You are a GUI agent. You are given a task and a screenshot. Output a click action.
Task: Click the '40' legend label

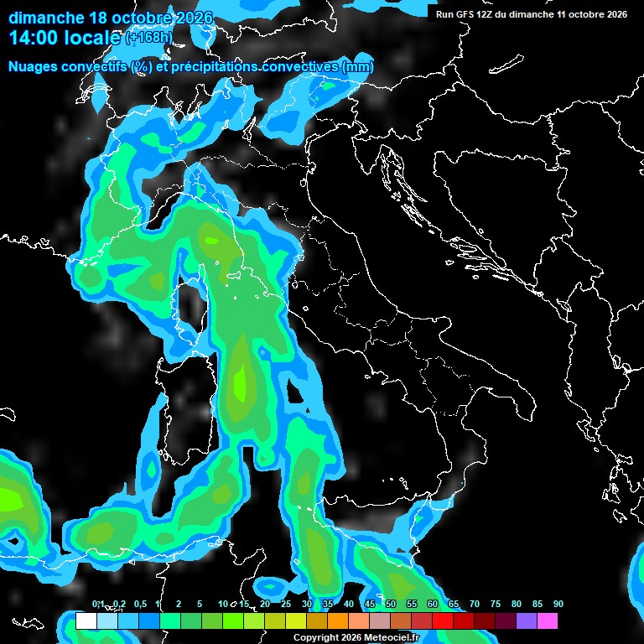tap(349, 604)
